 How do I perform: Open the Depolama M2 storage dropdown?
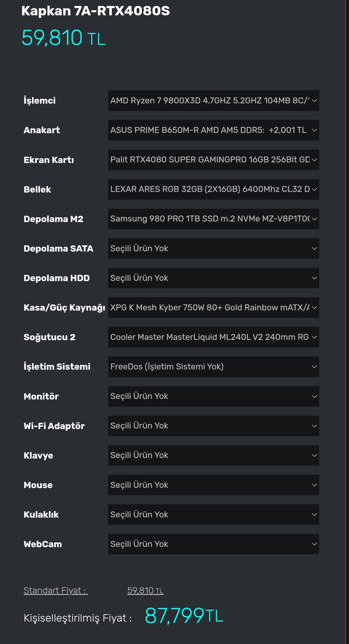pos(213,219)
